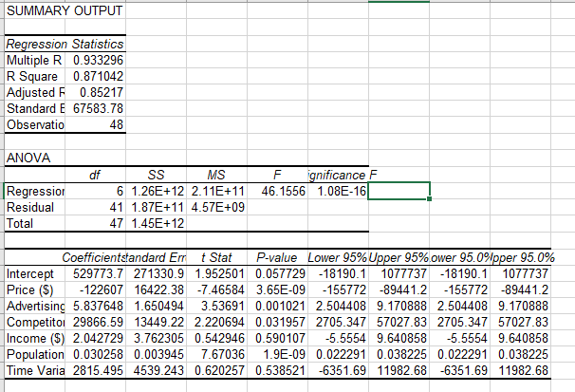Select Time Variable coefficient 2815.495

point(95,370)
